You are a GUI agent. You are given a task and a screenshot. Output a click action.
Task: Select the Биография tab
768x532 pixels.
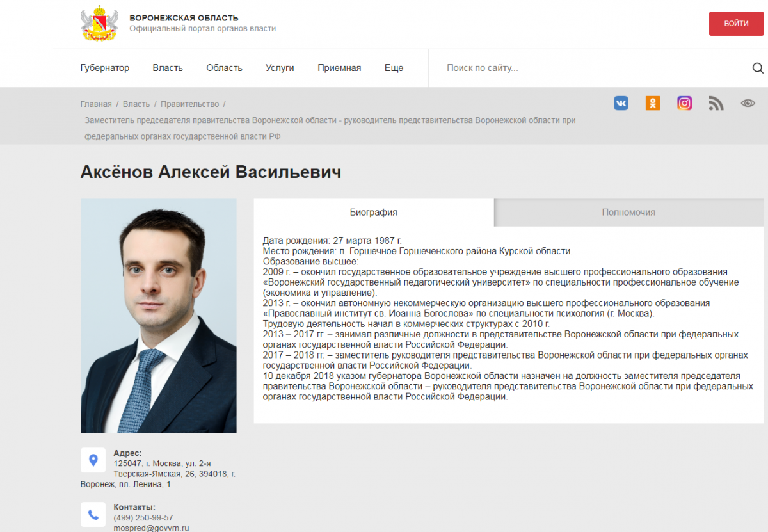374,213
